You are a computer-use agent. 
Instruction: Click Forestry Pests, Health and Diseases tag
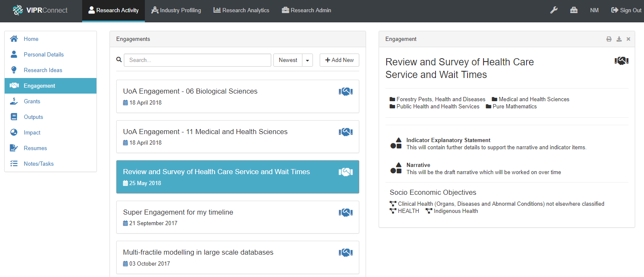coord(438,100)
